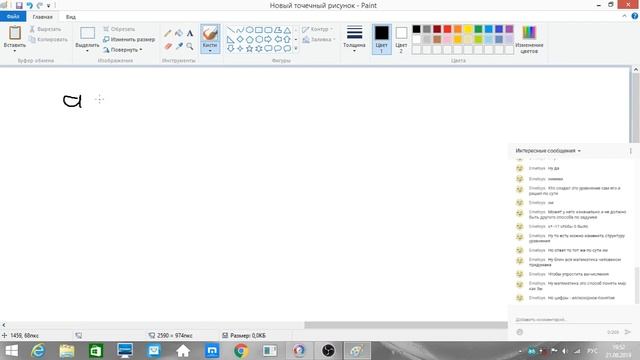Pick the red color swatch
This screenshot has height=360, width=640.
click(x=447, y=29)
